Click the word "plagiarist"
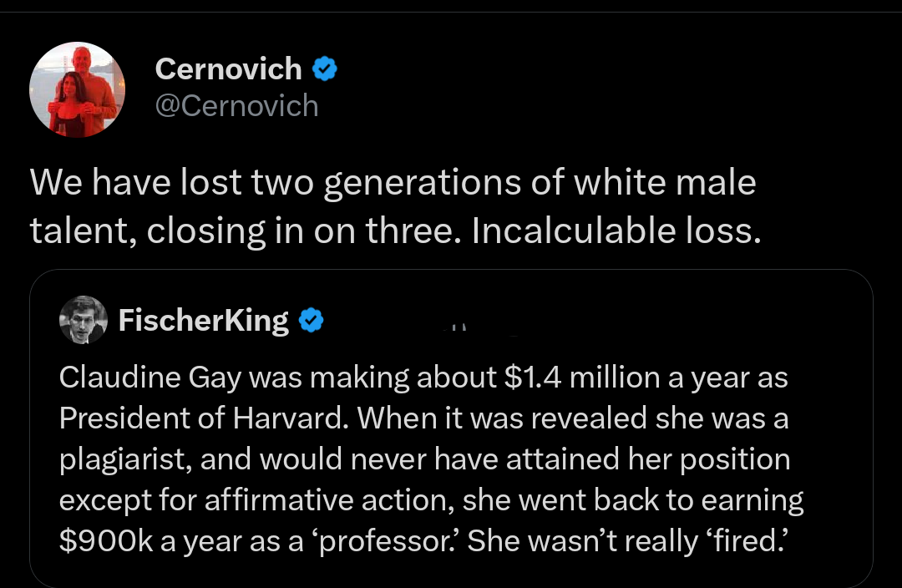The width and height of the screenshot is (902, 588). coord(124,459)
